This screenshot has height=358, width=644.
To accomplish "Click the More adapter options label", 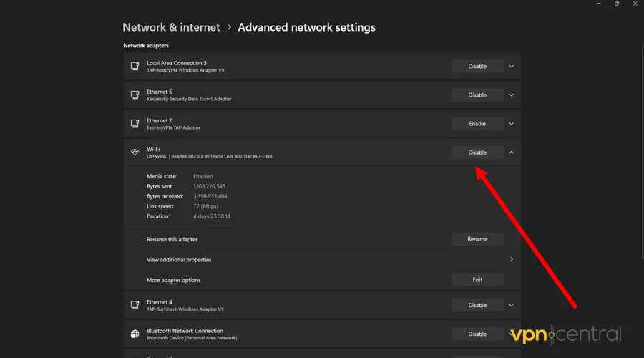I will point(174,280).
